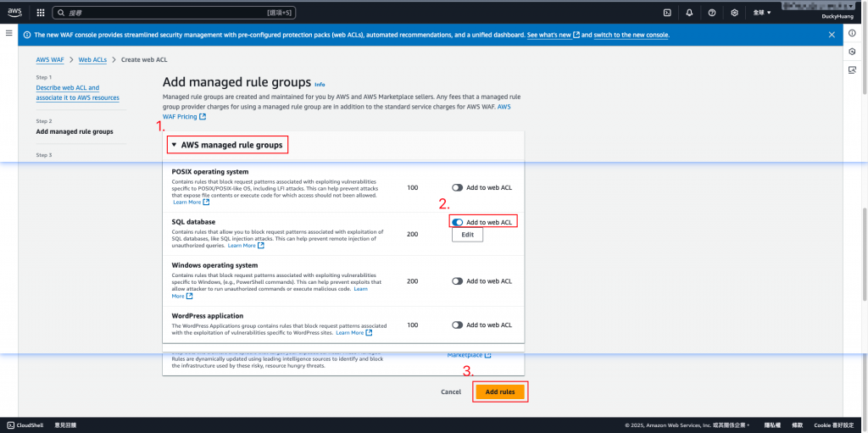
Task: Go to AWS WAF breadcrumb
Action: 50,59
